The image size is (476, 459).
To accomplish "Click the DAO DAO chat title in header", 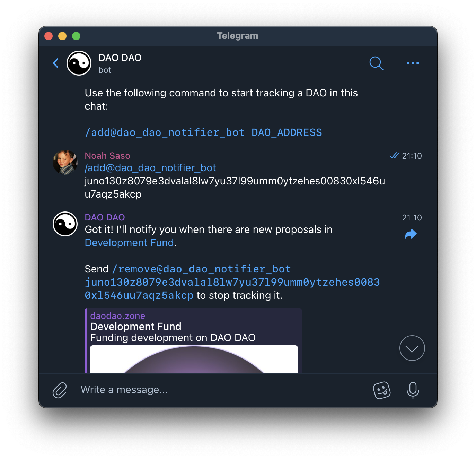I will pos(120,58).
